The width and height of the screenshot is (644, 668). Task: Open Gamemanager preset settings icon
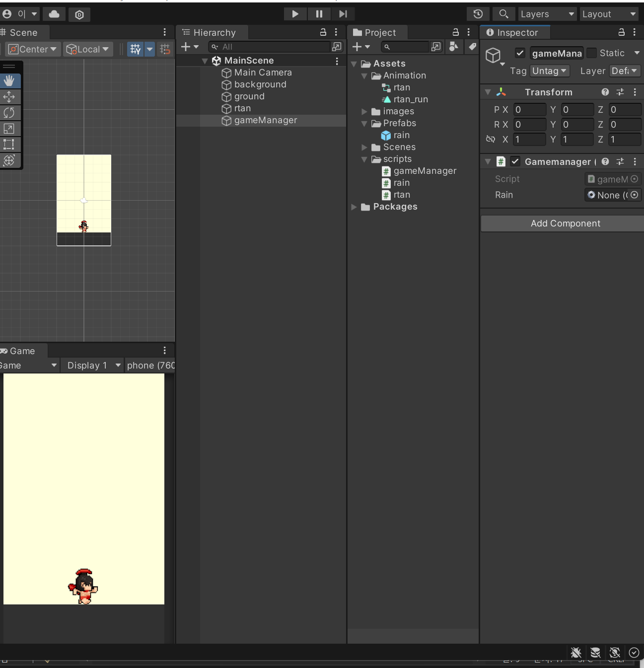[x=620, y=161]
